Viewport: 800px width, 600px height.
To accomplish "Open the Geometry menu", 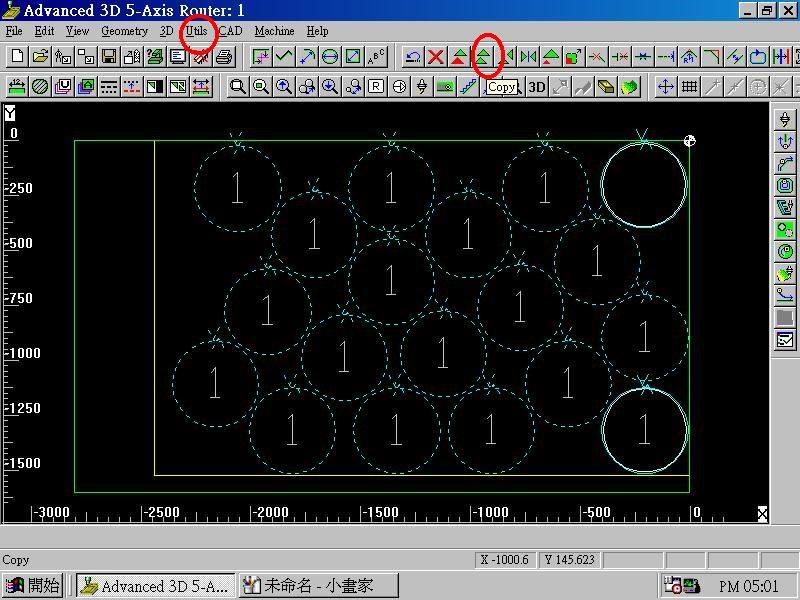I will click(x=124, y=31).
